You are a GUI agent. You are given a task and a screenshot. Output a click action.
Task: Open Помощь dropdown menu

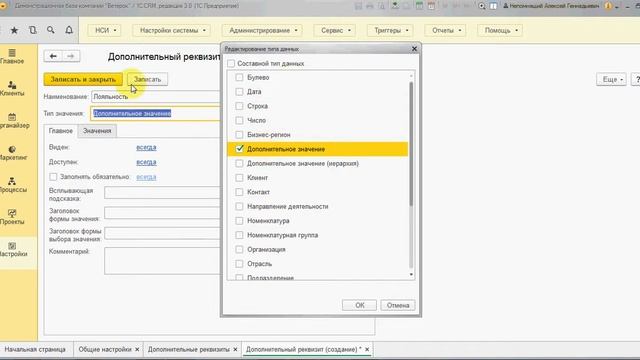click(x=500, y=30)
